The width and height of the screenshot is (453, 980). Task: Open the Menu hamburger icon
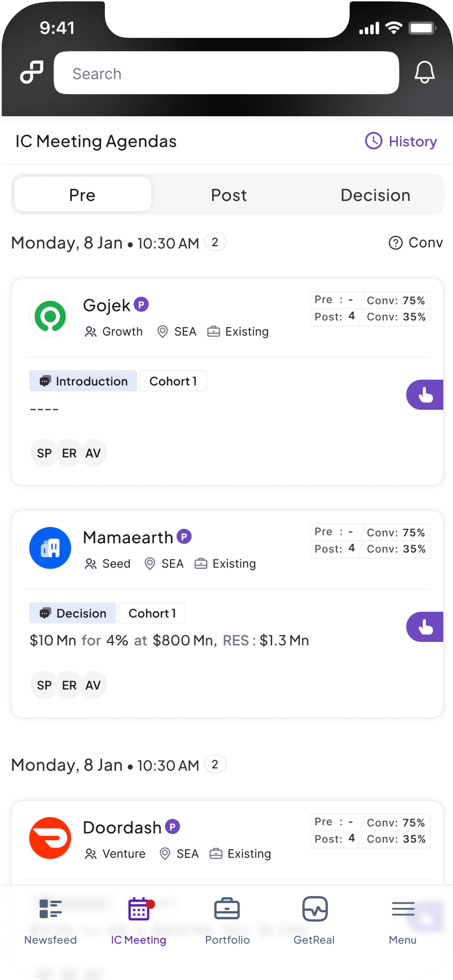click(403, 908)
